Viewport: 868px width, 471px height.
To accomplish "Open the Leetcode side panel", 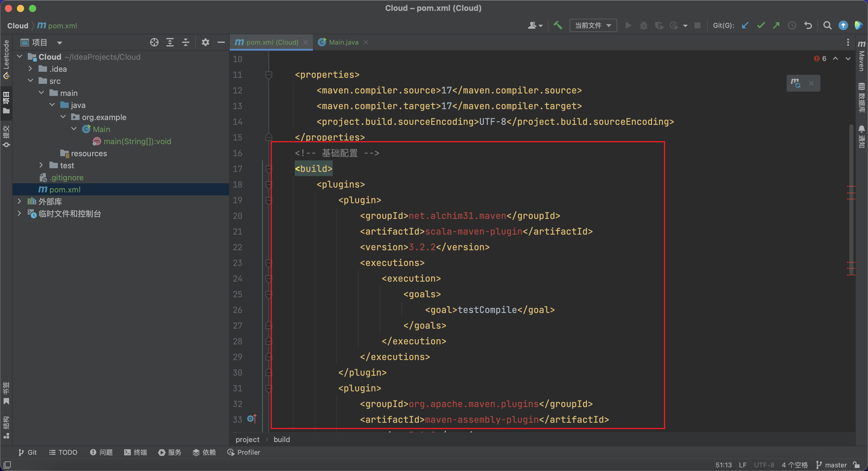I will (x=6, y=59).
